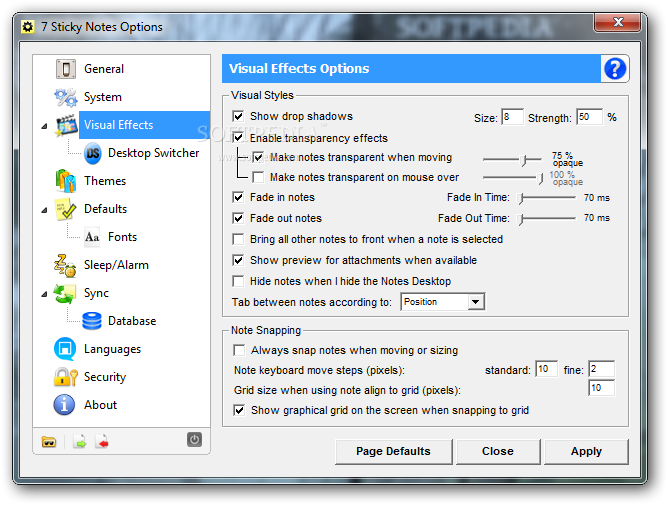Select About label in sidebar
Screen dimensions: 668x505
(100, 405)
